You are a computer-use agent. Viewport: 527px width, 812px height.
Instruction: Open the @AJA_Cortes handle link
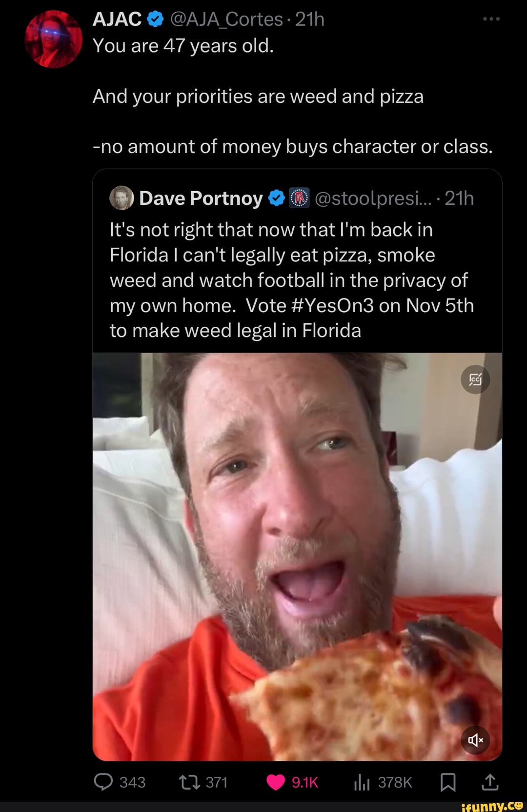tap(226, 20)
